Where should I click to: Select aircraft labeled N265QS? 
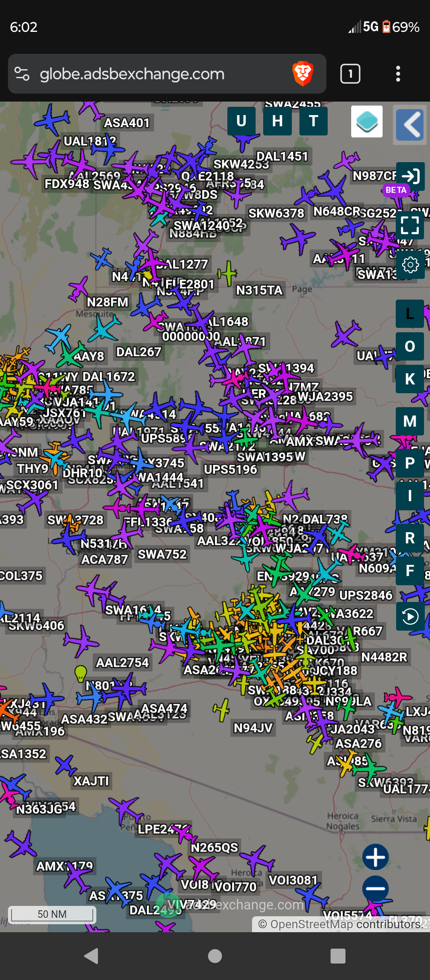(214, 847)
